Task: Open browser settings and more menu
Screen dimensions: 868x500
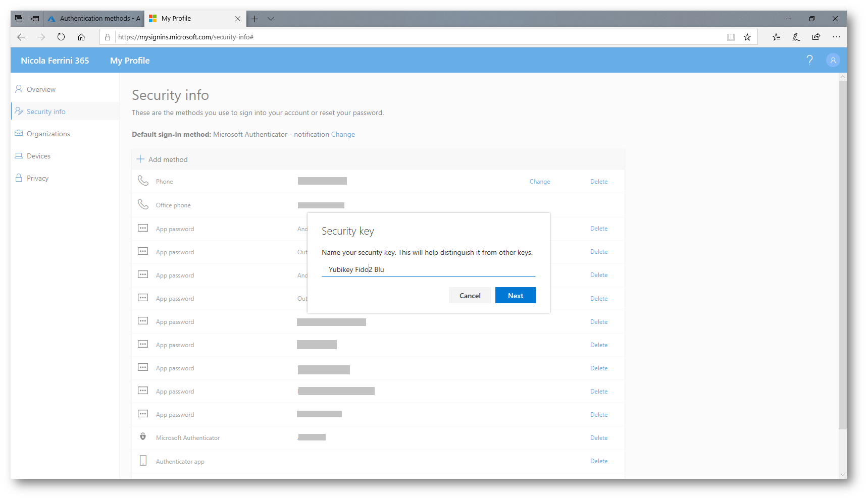Action: (837, 37)
